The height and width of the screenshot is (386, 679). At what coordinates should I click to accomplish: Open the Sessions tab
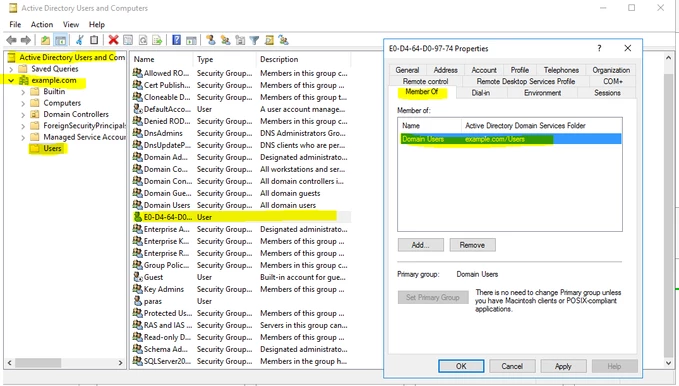coord(607,93)
